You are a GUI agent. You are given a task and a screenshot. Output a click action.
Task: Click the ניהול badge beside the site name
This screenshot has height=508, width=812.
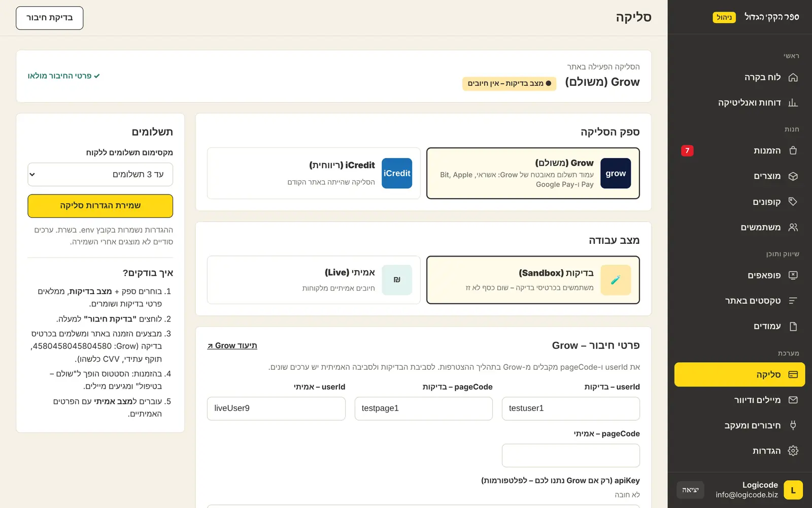[724, 17]
